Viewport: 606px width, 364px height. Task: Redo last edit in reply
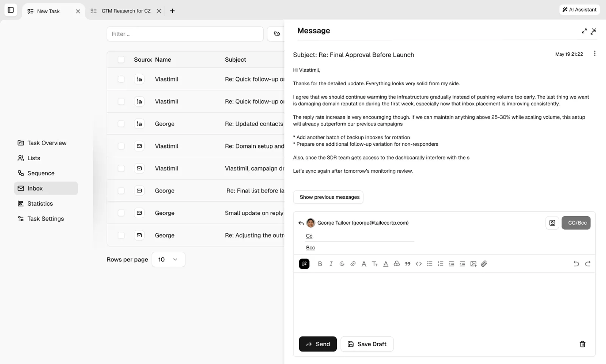tap(588, 264)
